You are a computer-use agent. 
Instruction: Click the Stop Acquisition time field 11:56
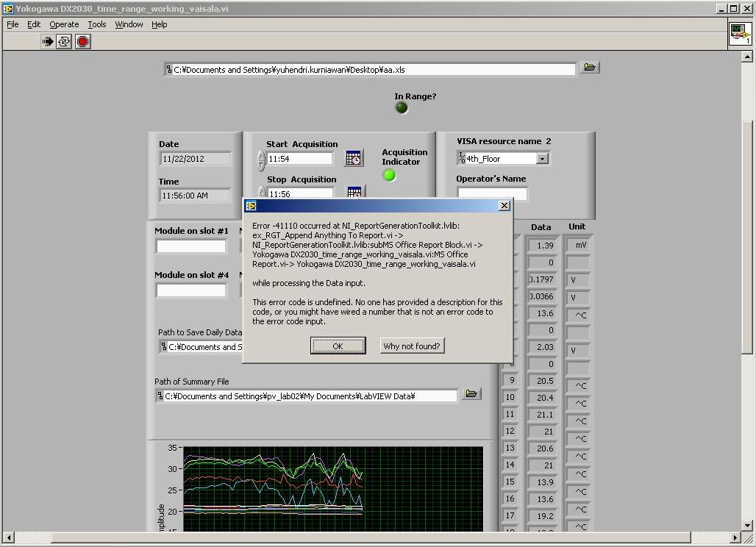(300, 193)
